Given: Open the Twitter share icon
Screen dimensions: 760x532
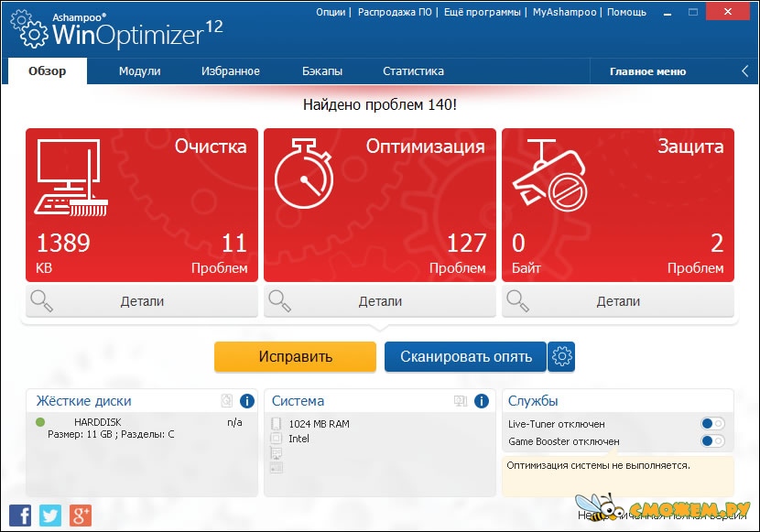Looking at the screenshot, I should click(x=50, y=515).
